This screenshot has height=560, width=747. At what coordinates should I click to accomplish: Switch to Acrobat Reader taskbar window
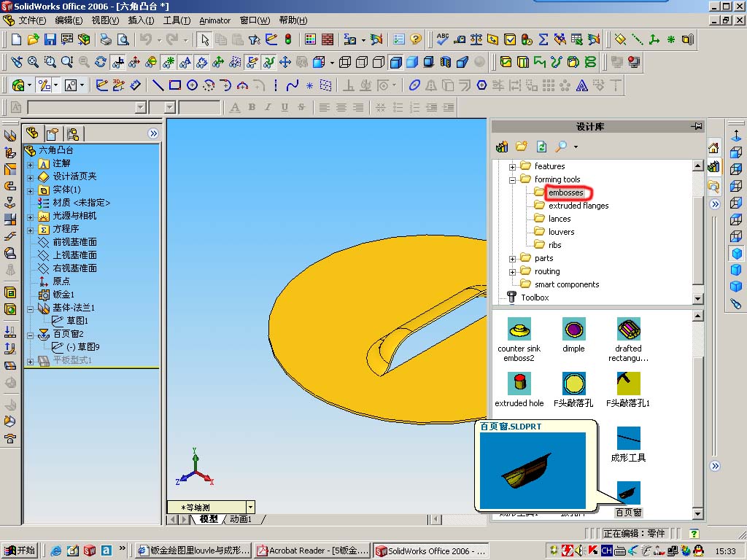(x=312, y=551)
